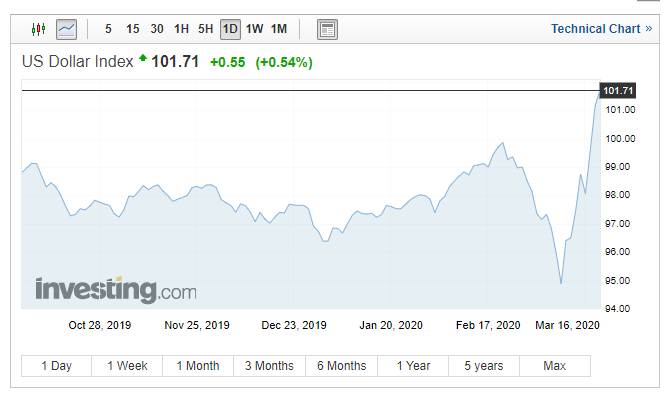Viewport: 670px width, 401px height.
Task: Set interval to 15 minutes
Action: [x=132, y=29]
